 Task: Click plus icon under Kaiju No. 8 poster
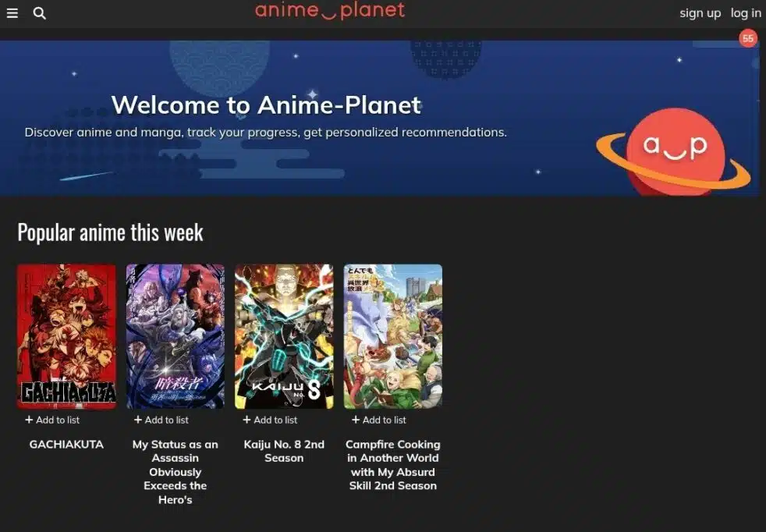[x=246, y=420]
